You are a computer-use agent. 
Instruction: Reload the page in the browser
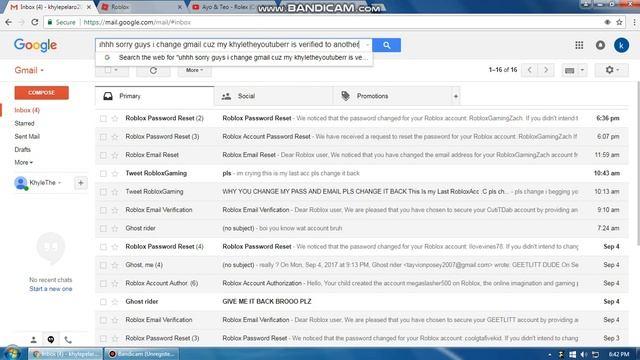click(35, 22)
